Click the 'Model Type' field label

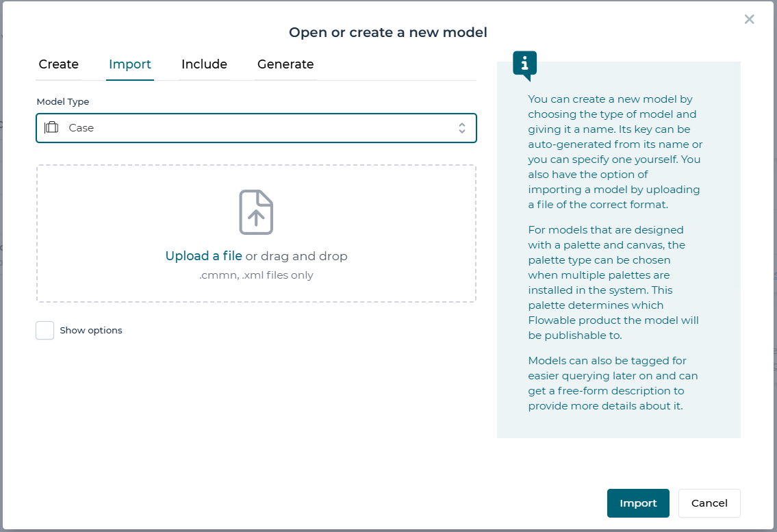(63, 102)
